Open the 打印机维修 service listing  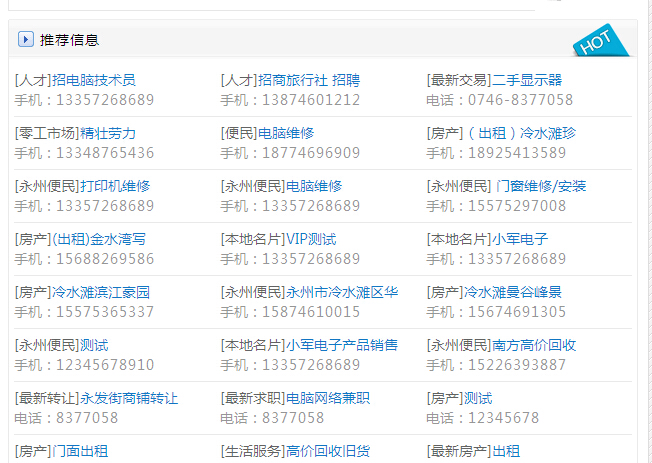pos(82,186)
